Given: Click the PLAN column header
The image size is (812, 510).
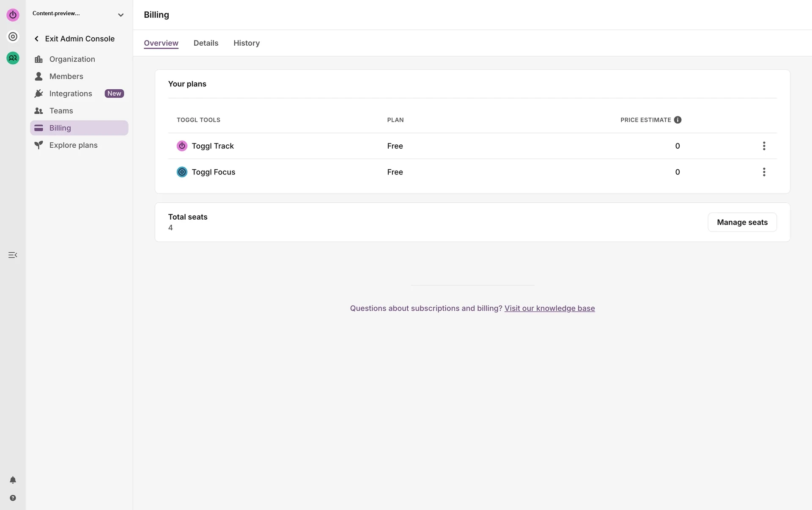Looking at the screenshot, I should coord(395,120).
